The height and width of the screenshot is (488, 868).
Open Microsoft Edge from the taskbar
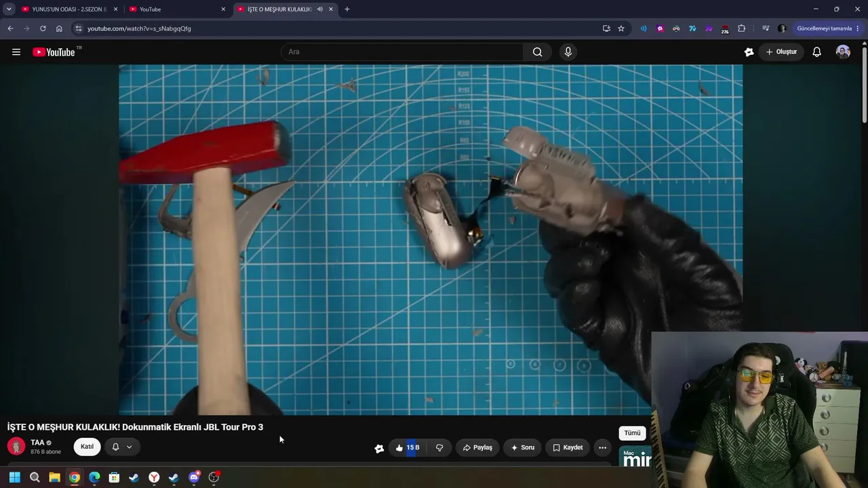pyautogui.click(x=94, y=478)
